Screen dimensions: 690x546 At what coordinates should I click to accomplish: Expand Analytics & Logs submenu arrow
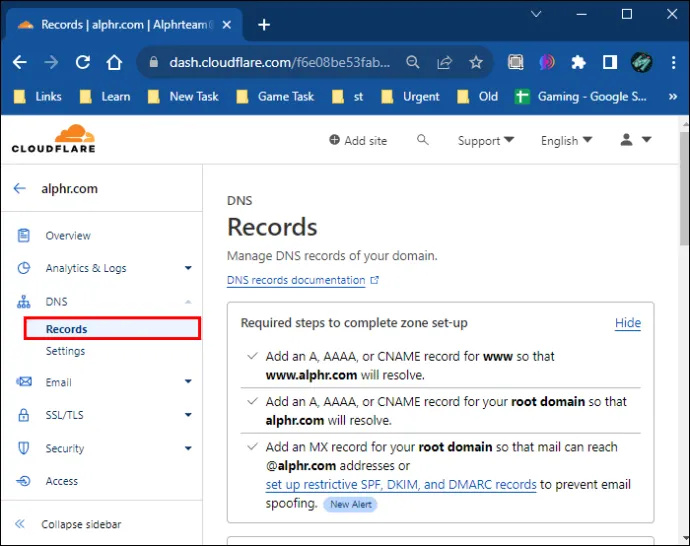(x=188, y=268)
